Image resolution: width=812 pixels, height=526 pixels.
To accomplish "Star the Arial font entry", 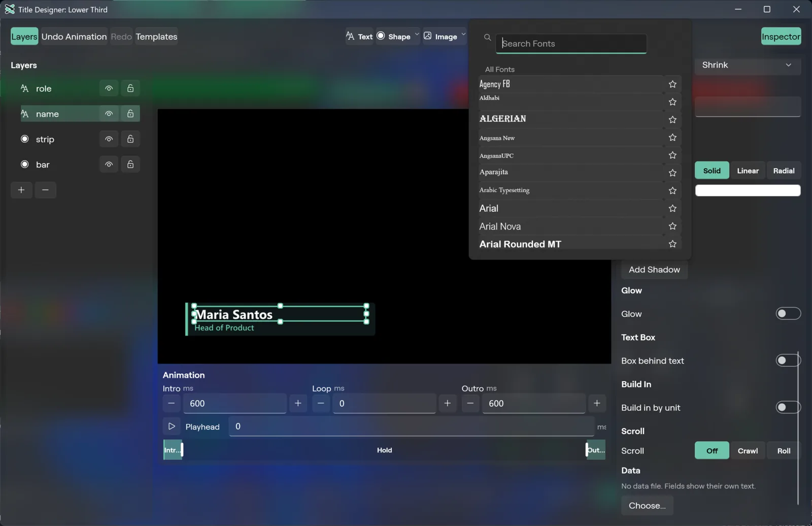I will [672, 209].
